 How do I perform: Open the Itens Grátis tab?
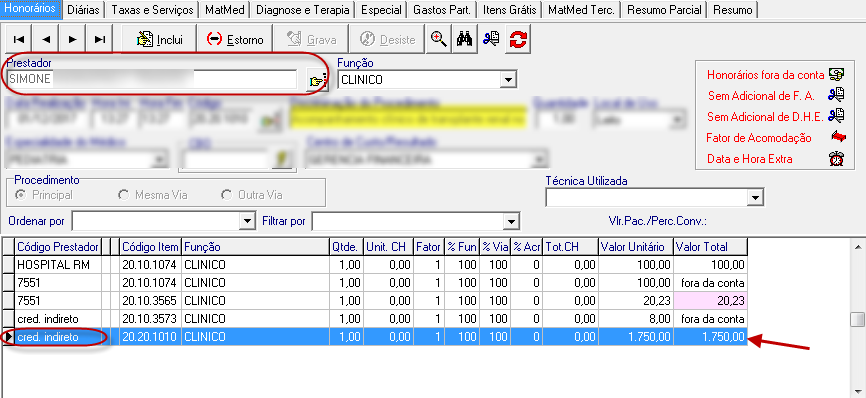(x=509, y=10)
